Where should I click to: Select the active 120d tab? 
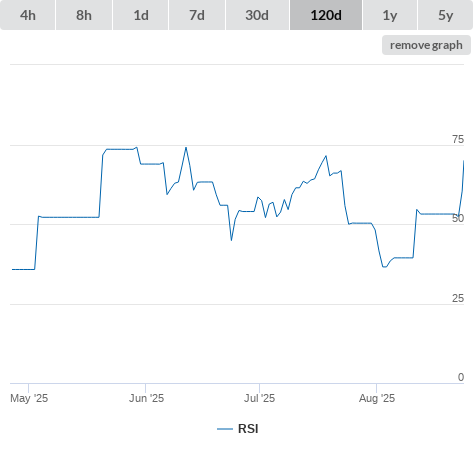(326, 15)
